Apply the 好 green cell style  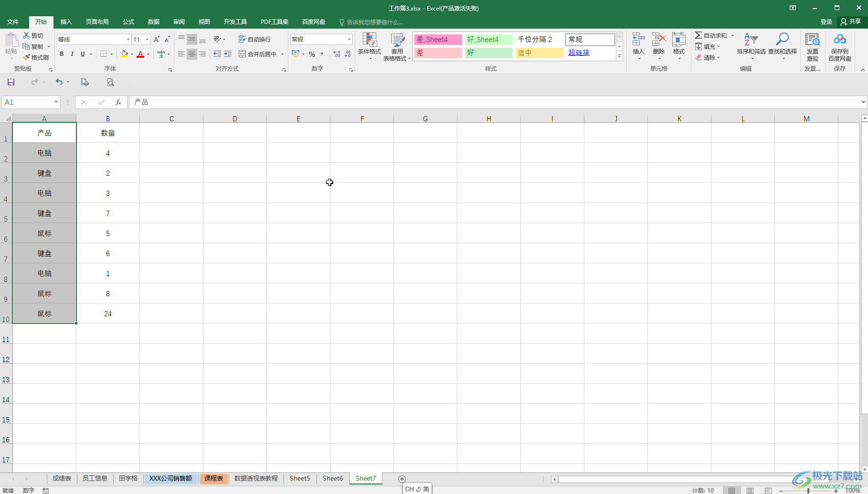click(488, 53)
